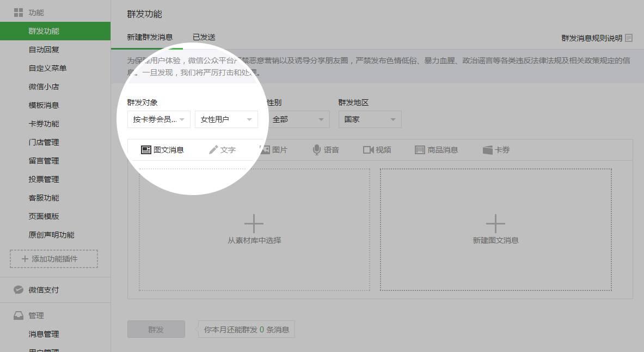Select the 图文消息 message type icon
Screen dimensions: 644x352
coord(146,150)
